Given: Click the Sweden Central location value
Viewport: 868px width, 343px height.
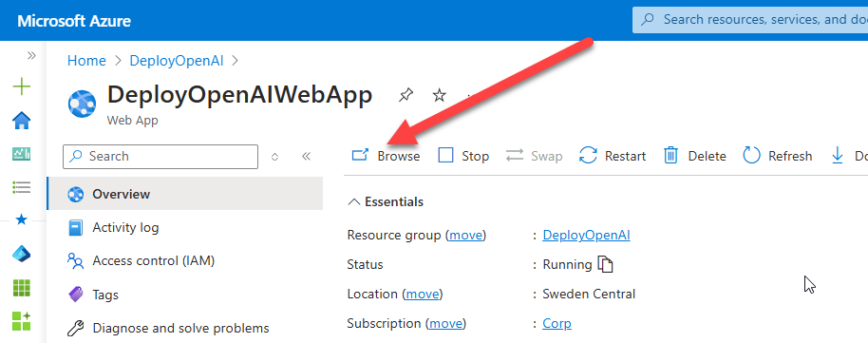Looking at the screenshot, I should 589,294.
